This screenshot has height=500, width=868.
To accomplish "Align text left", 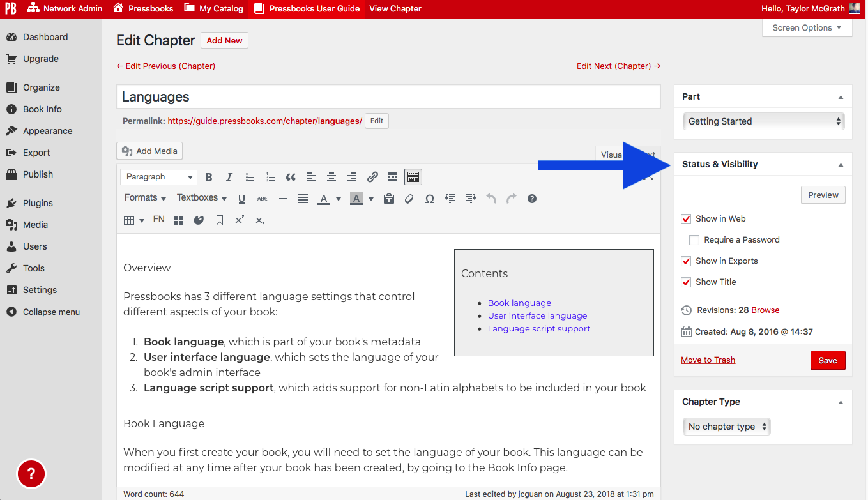I will click(311, 177).
